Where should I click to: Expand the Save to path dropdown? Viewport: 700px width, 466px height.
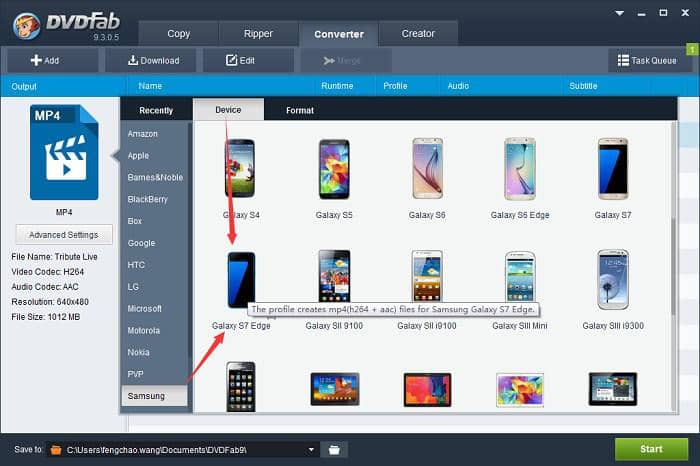[x=311, y=449]
